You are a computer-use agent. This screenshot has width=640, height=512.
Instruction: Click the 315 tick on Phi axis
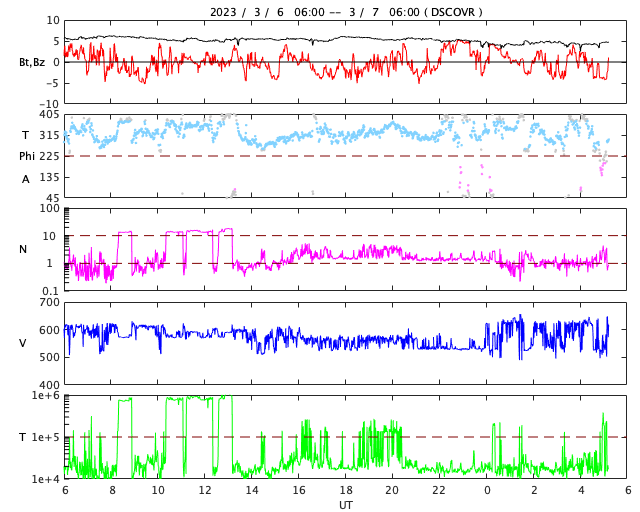pyautogui.click(x=51, y=135)
